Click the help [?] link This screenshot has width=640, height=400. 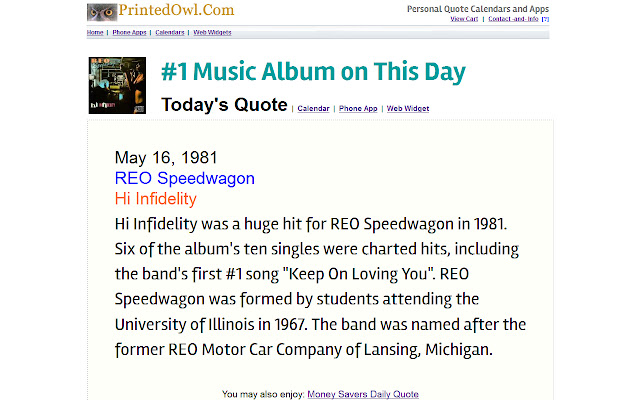click(x=546, y=19)
